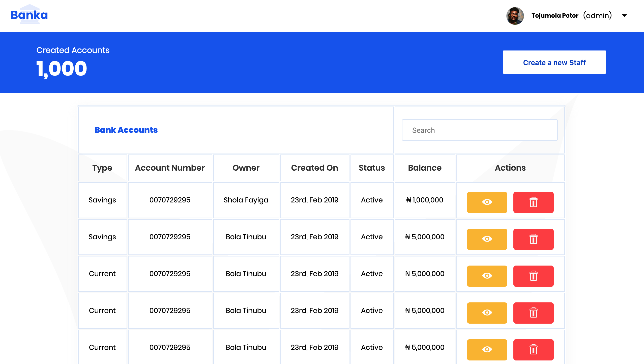Open the admin user dropdown arrow

pos(624,16)
